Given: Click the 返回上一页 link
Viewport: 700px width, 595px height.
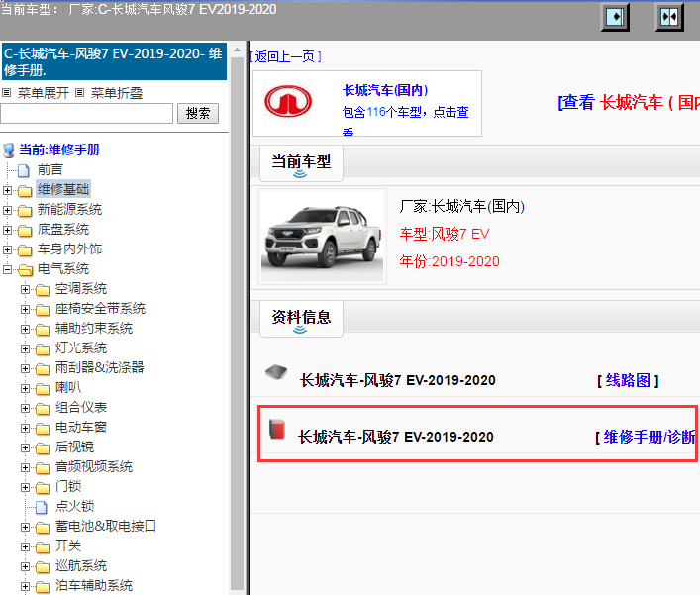Looking at the screenshot, I should click(x=285, y=56).
